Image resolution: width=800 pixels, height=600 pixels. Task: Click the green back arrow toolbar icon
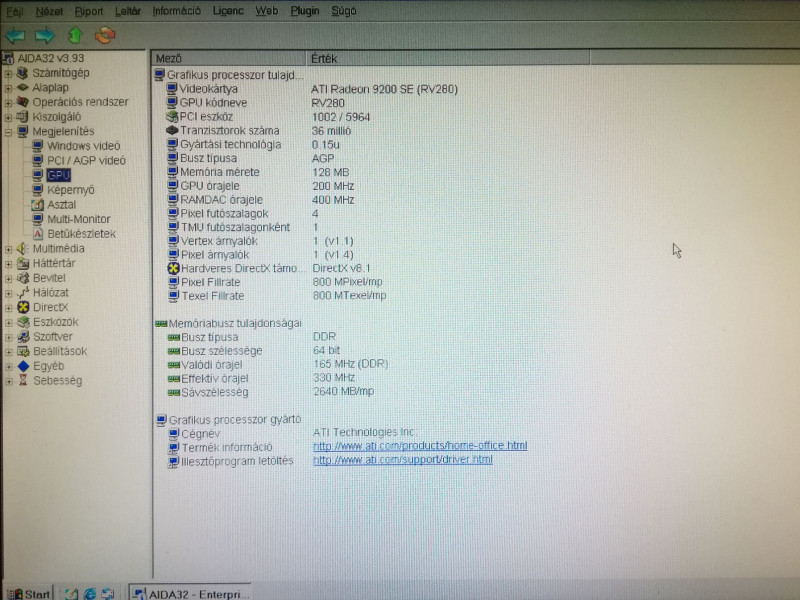pyautogui.click(x=15, y=35)
